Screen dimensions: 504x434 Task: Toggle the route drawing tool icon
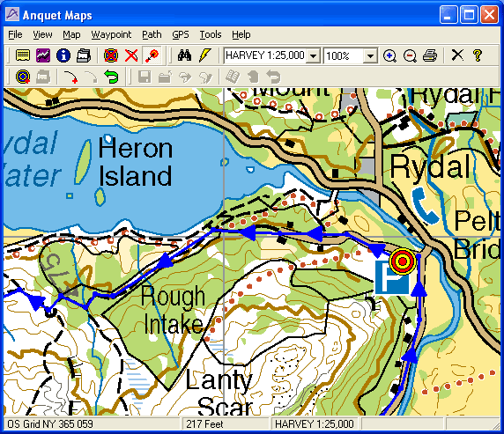click(x=152, y=55)
